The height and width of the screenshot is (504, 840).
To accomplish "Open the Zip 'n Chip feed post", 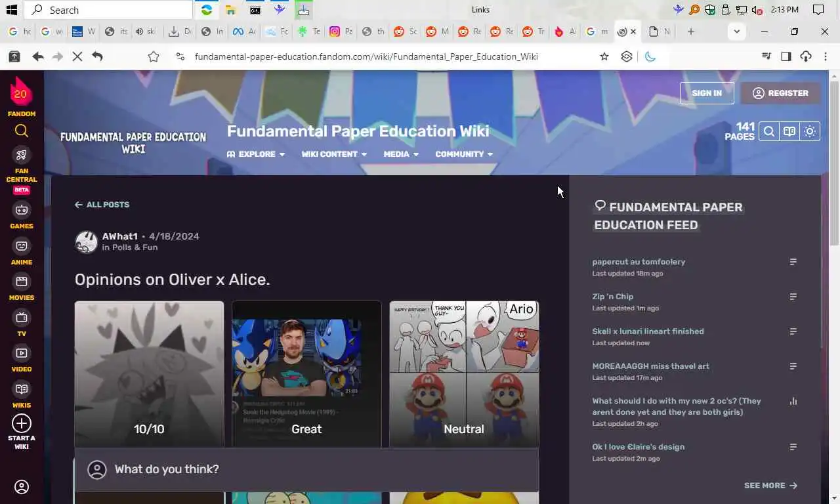I will (x=613, y=297).
